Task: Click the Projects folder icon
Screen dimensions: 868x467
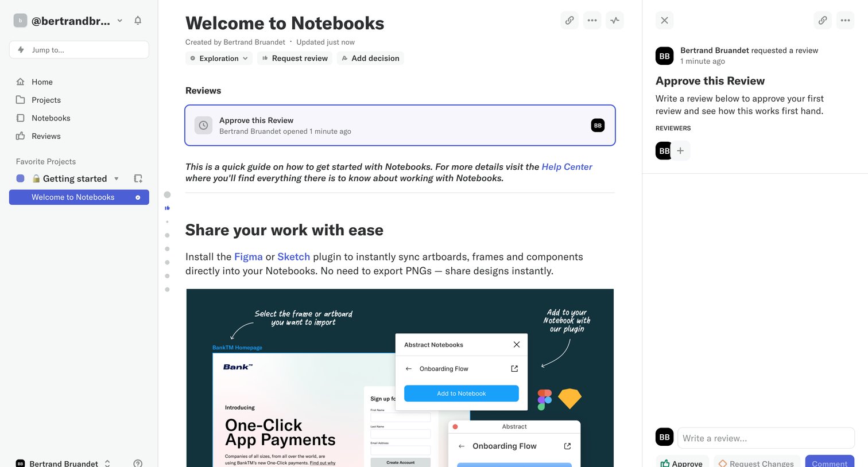Action: 21,100
